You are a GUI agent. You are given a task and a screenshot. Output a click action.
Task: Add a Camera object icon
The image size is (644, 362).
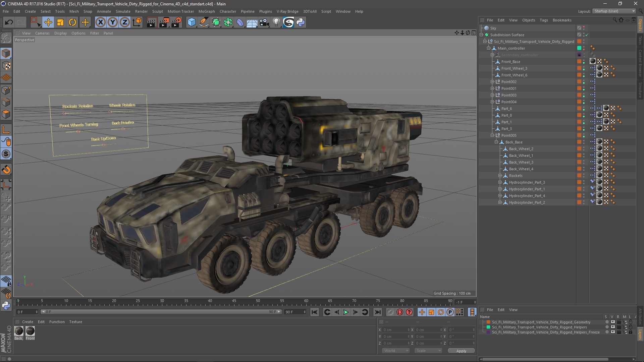click(264, 22)
